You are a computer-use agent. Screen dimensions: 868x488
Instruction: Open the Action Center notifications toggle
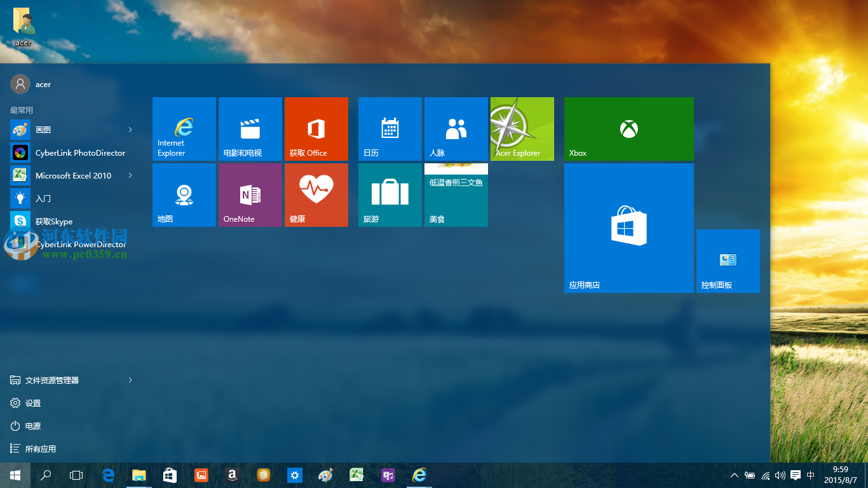tap(795, 475)
